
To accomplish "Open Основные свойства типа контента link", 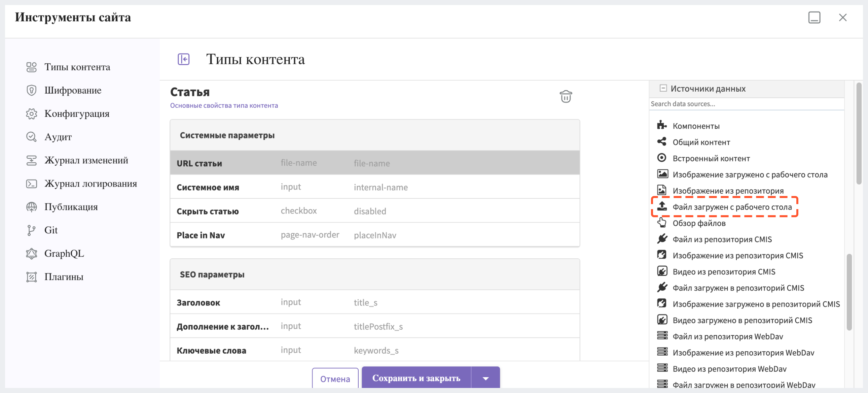I will [224, 106].
